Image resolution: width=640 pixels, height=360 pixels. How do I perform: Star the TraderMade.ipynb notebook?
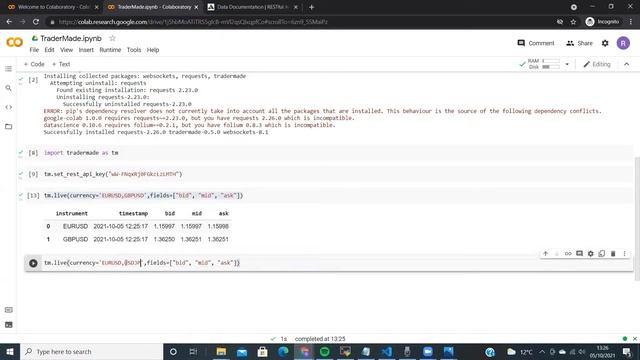[113, 38]
